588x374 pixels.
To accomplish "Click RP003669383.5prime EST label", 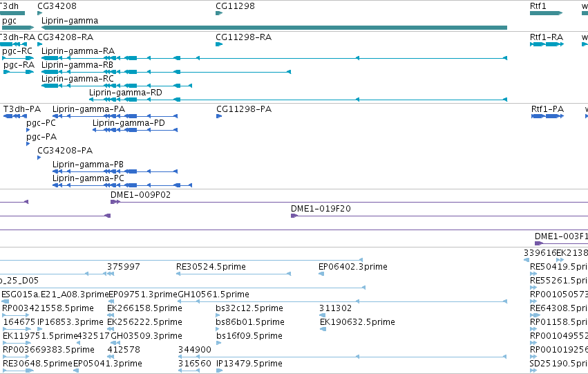I will pos(48,350).
